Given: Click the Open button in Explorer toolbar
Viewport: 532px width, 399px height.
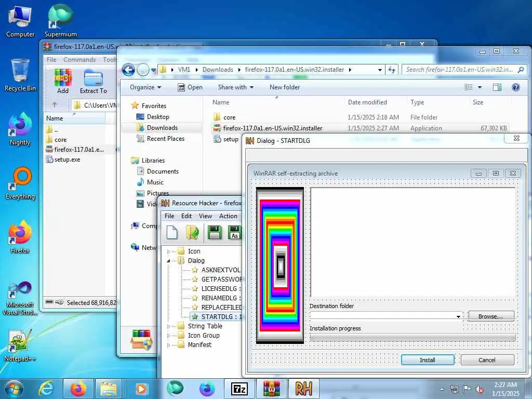Looking at the screenshot, I should click(190, 87).
